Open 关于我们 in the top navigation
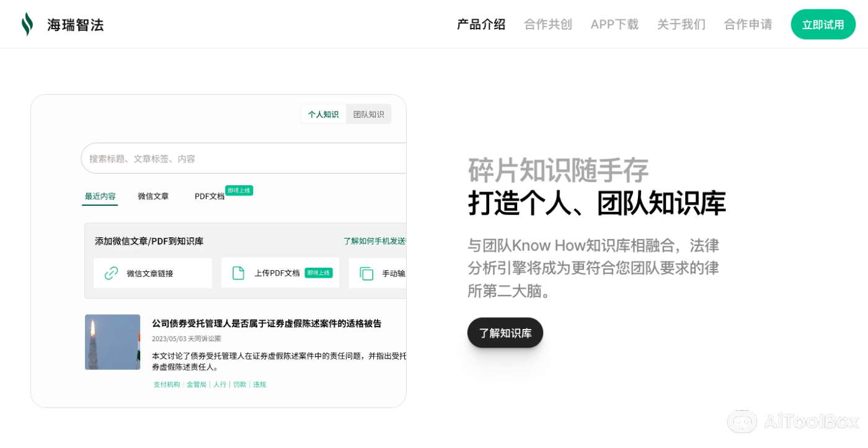Image resolution: width=868 pixels, height=448 pixels. coord(681,24)
